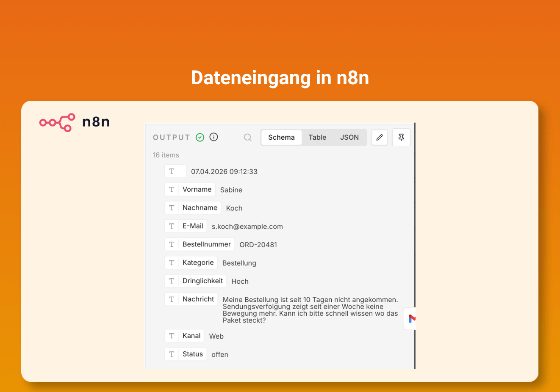Select the Nachricht field pill
The width and height of the screenshot is (560, 392).
(191, 299)
